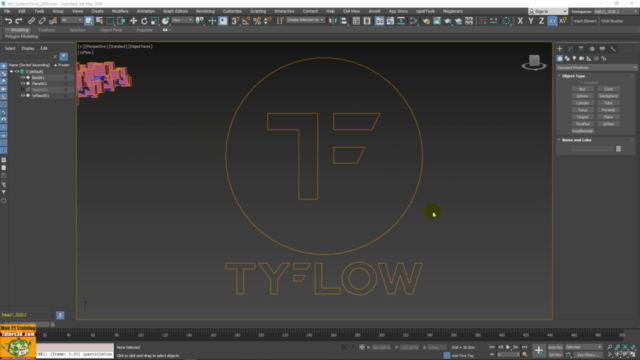Screen dimensions: 640x360
Task: Click the Undo arrow in the main toolbar
Action: coord(8,21)
